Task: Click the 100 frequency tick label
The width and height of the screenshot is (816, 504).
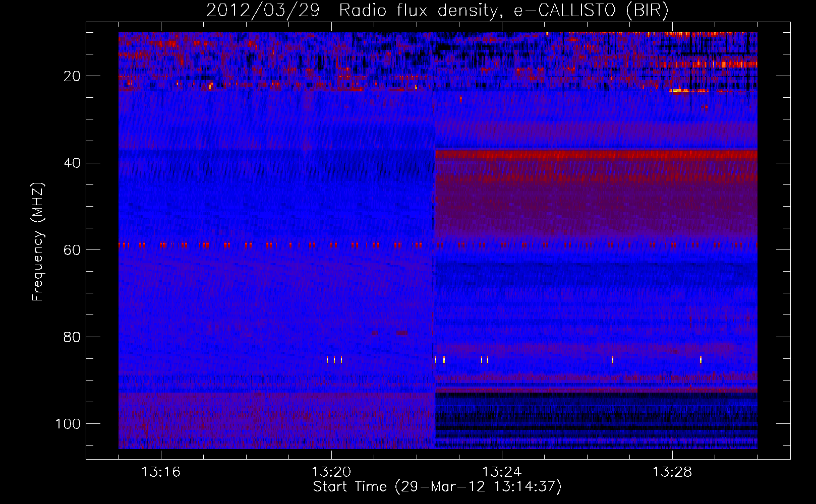Action: coord(68,424)
